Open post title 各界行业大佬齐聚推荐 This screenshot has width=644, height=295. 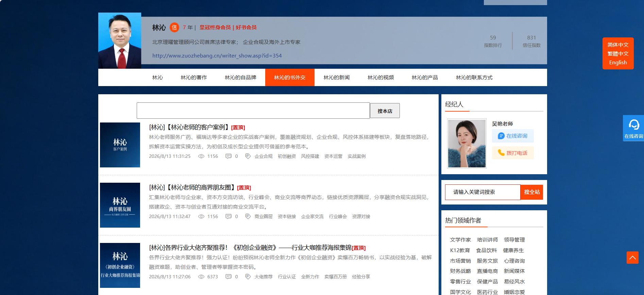[x=250, y=248]
